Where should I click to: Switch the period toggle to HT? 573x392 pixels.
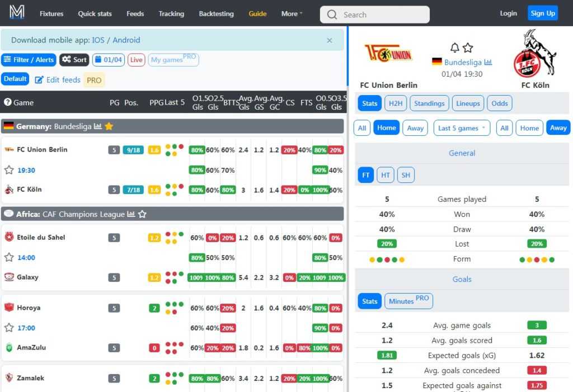(x=385, y=175)
